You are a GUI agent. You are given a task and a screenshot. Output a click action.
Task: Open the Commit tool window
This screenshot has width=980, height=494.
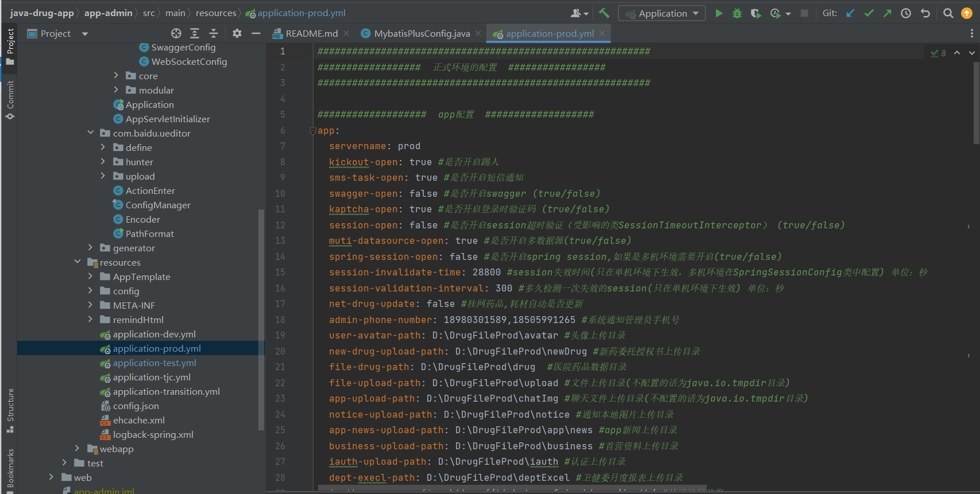(10, 100)
